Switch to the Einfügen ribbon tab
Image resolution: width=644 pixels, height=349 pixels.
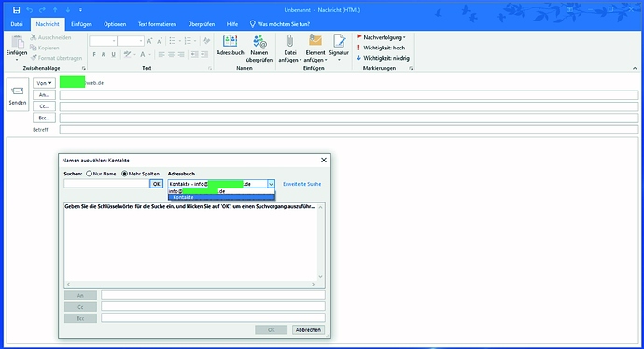(81, 24)
